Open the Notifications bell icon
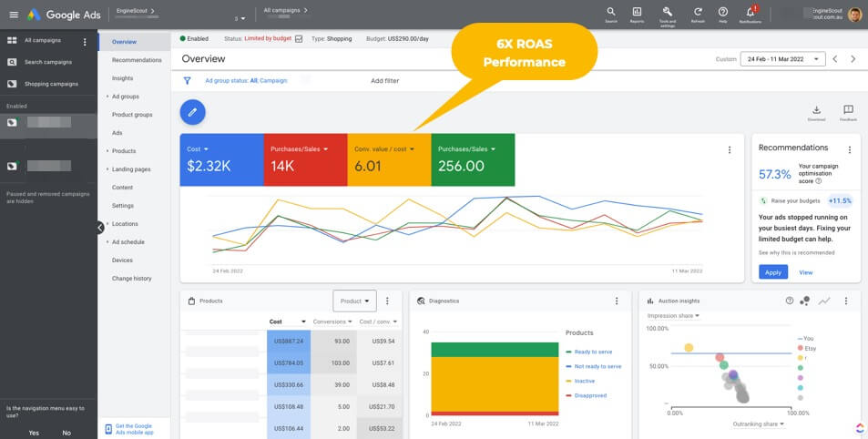The image size is (868, 439). point(751,12)
